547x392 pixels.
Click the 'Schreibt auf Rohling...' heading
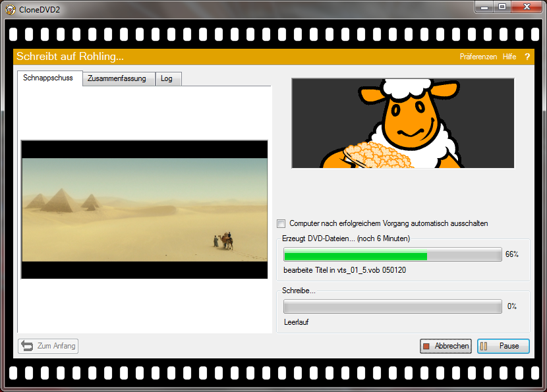(70, 57)
